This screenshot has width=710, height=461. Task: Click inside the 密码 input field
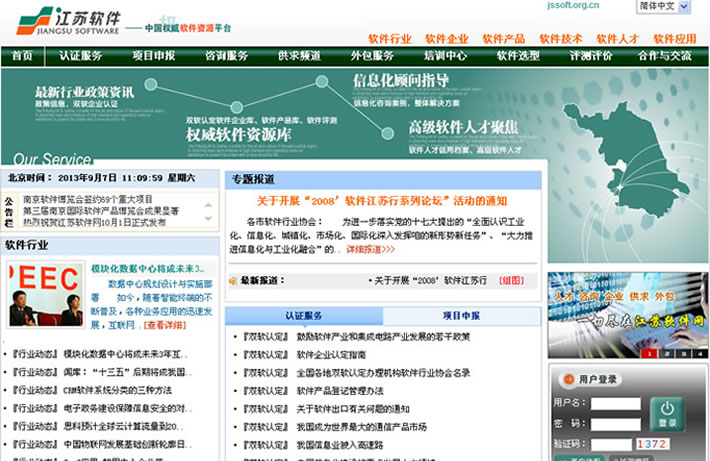coord(616,424)
